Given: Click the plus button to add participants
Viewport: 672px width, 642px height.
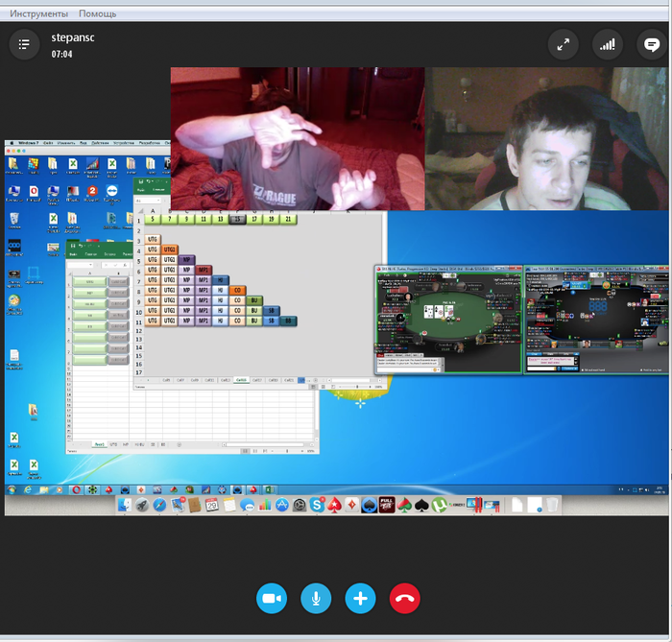Looking at the screenshot, I should pyautogui.click(x=360, y=598).
